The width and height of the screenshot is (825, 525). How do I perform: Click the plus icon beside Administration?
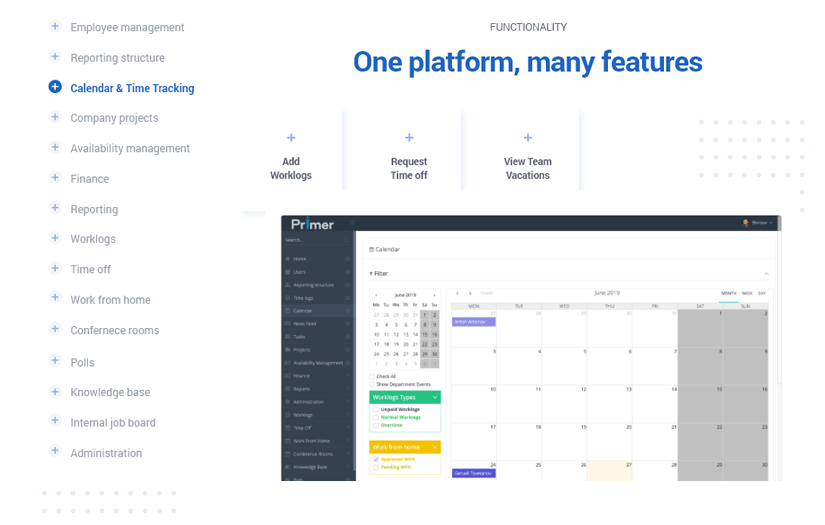(x=55, y=451)
